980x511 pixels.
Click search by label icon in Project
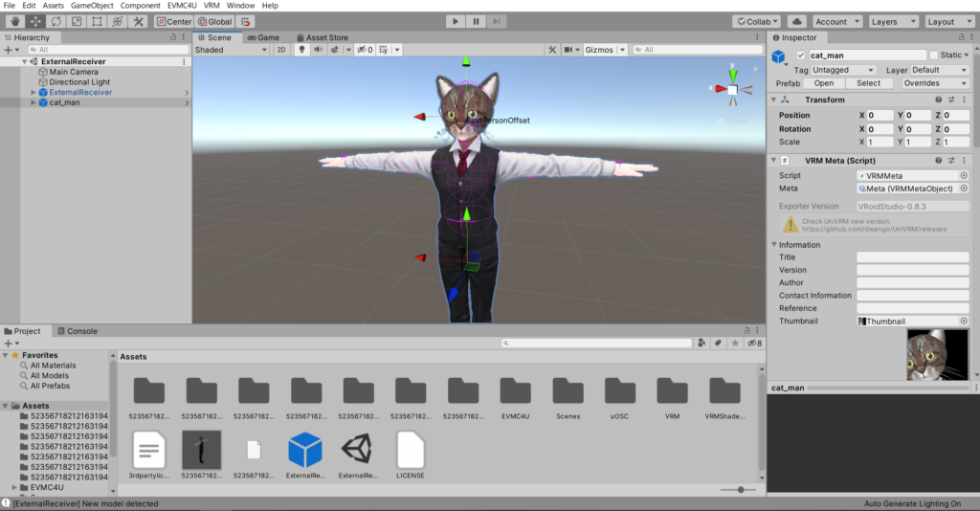718,343
